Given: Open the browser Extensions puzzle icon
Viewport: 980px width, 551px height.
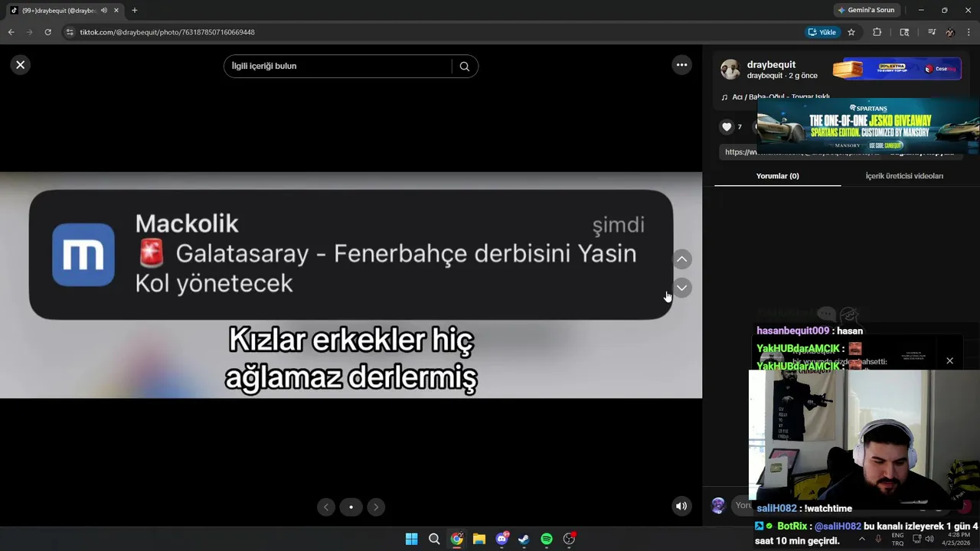Looking at the screenshot, I should point(877,32).
